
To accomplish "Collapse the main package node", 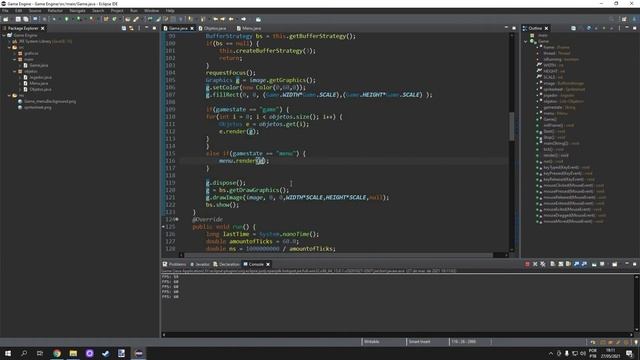I will point(15,60).
